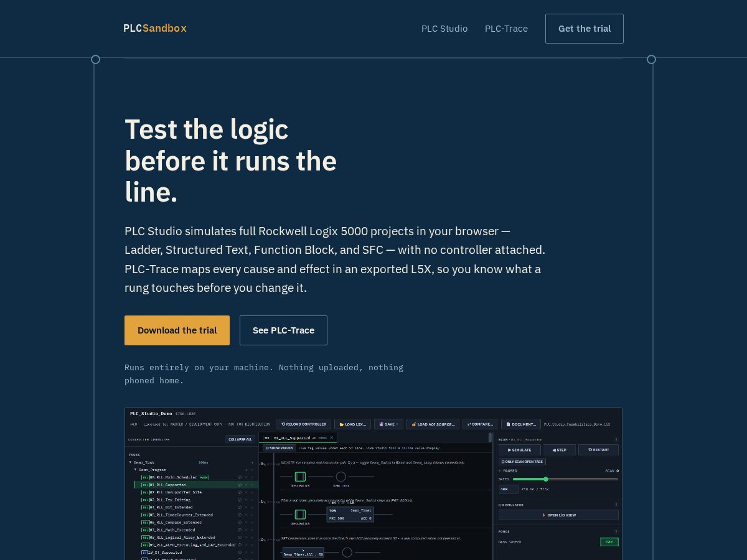Click the Document toolbar button

tap(520, 424)
